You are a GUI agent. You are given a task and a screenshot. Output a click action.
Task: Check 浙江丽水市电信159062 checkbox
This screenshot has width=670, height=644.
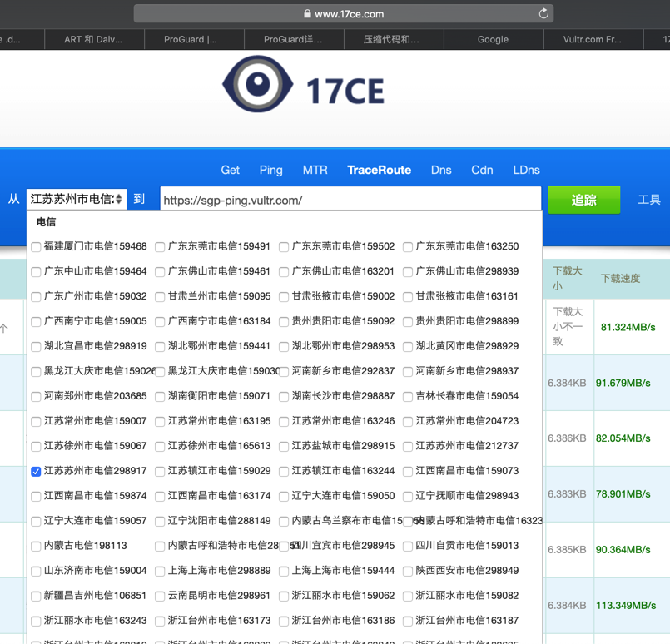click(284, 596)
